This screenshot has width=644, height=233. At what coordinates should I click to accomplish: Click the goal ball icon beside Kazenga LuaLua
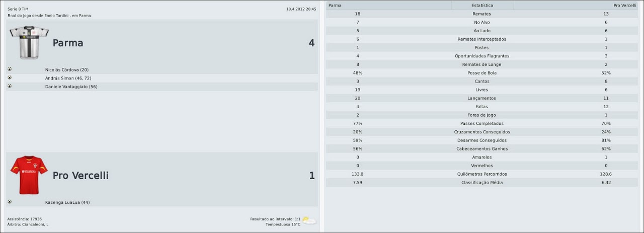[x=10, y=202]
